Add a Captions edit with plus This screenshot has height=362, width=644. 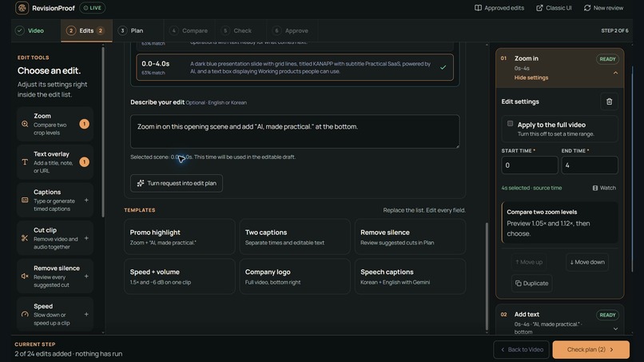coord(86,200)
